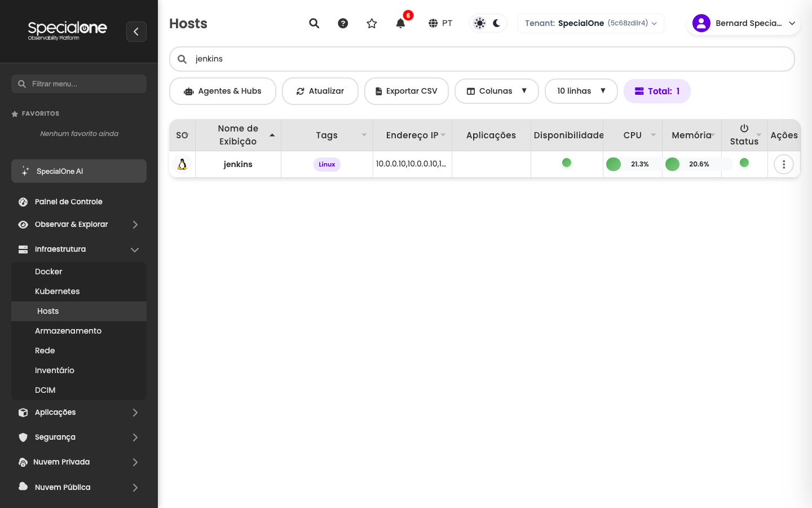The width and height of the screenshot is (812, 508).
Task: Open the Colunas dropdown
Action: tap(497, 91)
